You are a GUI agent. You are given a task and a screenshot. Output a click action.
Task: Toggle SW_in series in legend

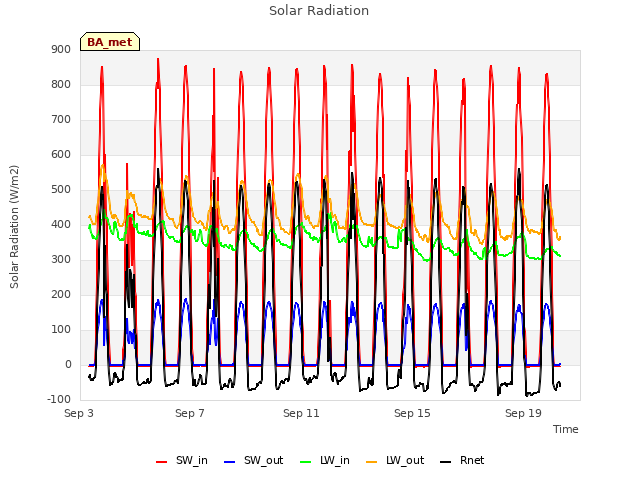[x=182, y=460]
